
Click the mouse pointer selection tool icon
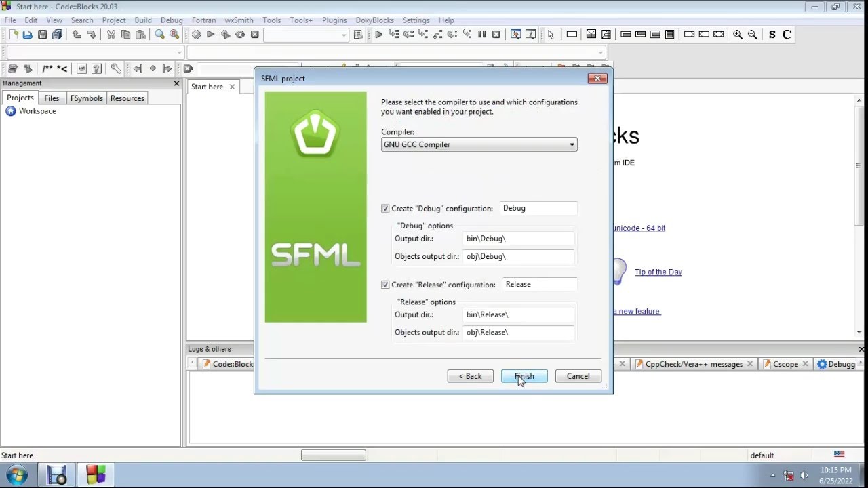(x=551, y=35)
